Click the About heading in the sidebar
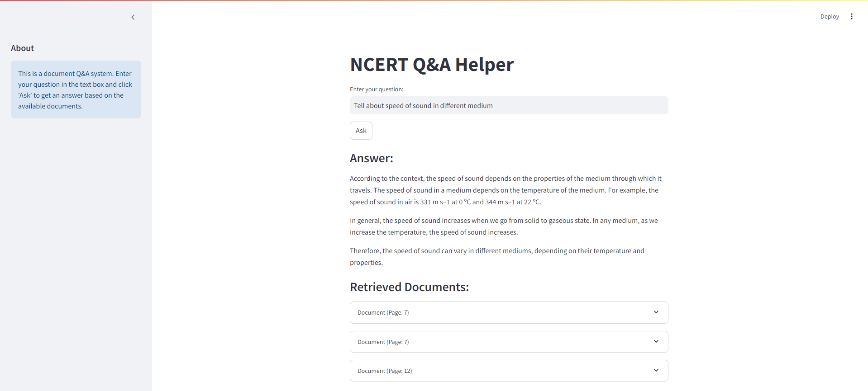 (23, 48)
